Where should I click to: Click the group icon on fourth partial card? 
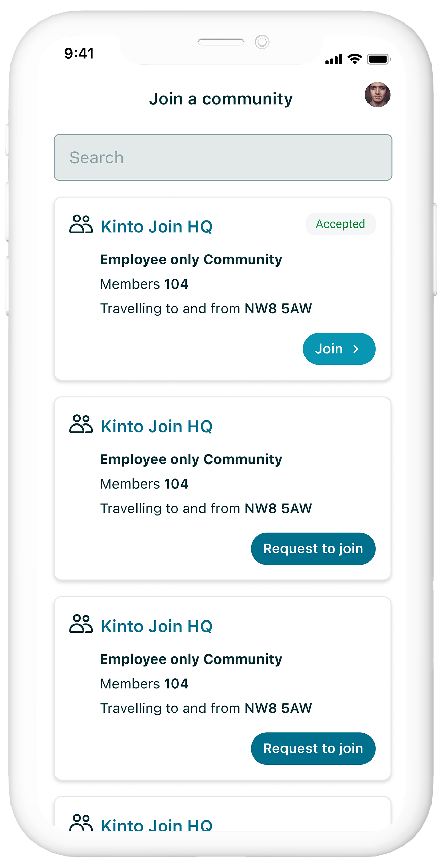click(81, 822)
